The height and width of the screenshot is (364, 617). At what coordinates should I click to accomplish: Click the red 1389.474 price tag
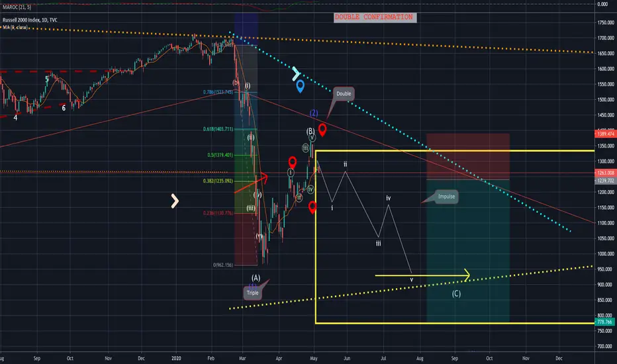[605, 134]
